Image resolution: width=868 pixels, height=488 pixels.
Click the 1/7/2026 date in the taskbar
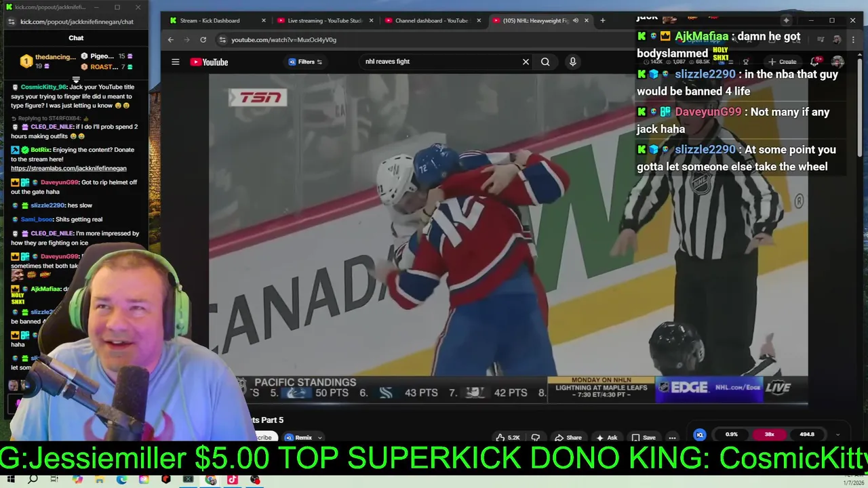[854, 483]
